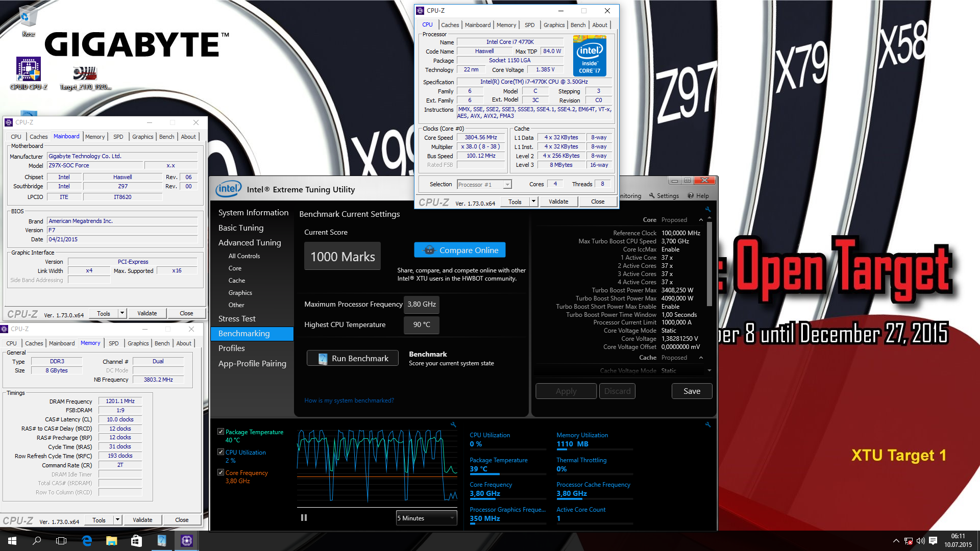This screenshot has height=551, width=980.
Task: Collapse the Cache proposed settings section
Action: pos(701,358)
